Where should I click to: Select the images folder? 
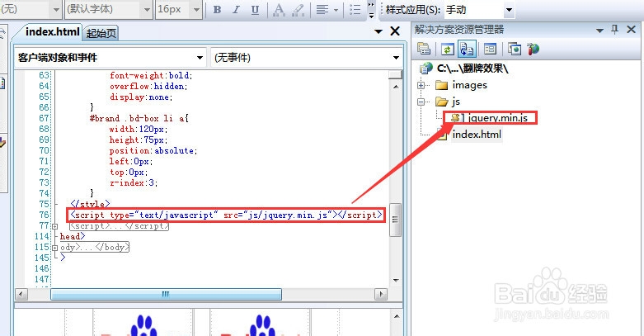click(469, 85)
